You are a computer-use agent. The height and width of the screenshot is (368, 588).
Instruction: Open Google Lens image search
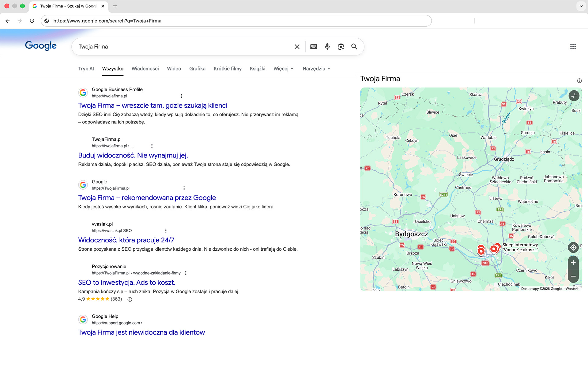coord(341,47)
